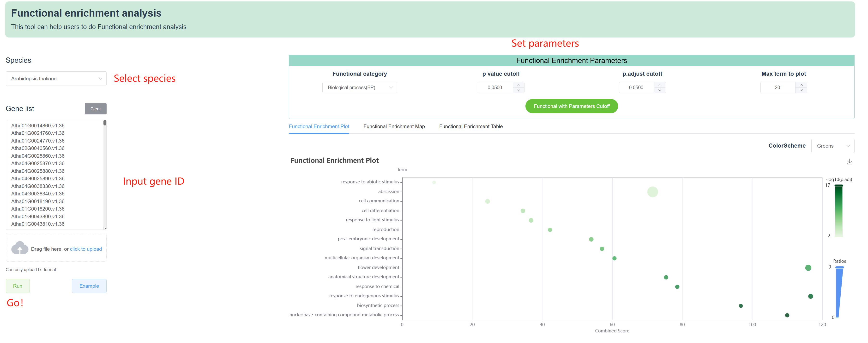The image size is (868, 343).
Task: Decrease the p value cutoff stepper
Action: [x=518, y=90]
